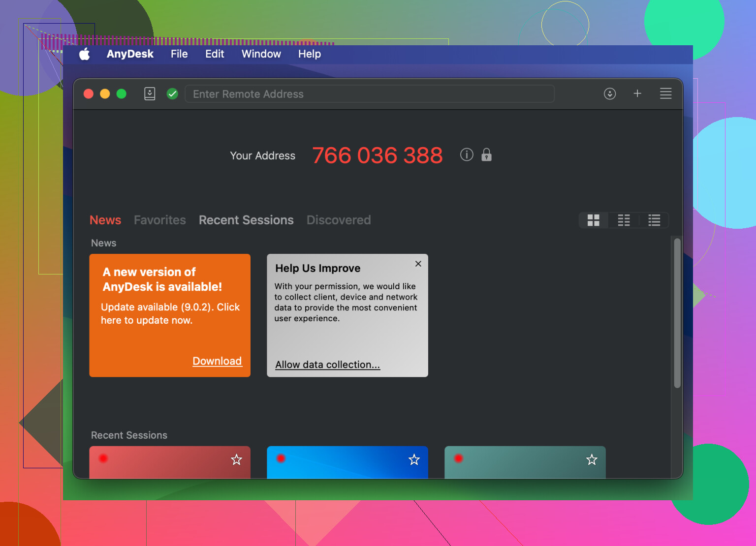
Task: Star the blue recent session
Action: pyautogui.click(x=414, y=460)
